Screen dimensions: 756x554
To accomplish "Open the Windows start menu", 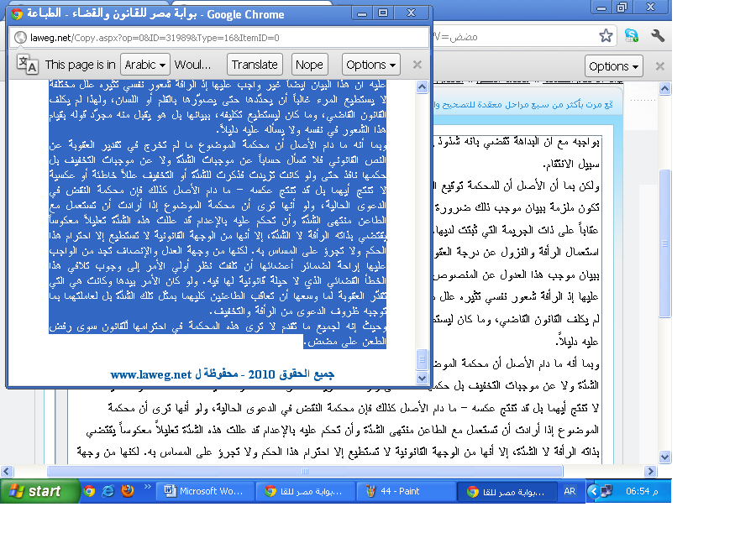I will (39, 491).
